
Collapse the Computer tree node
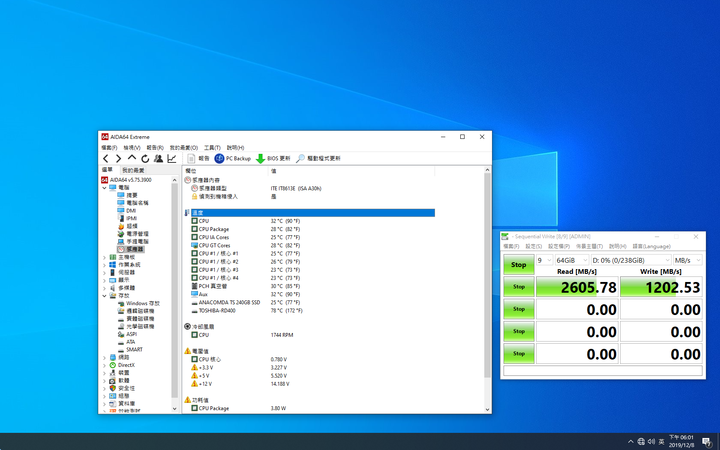coord(104,188)
